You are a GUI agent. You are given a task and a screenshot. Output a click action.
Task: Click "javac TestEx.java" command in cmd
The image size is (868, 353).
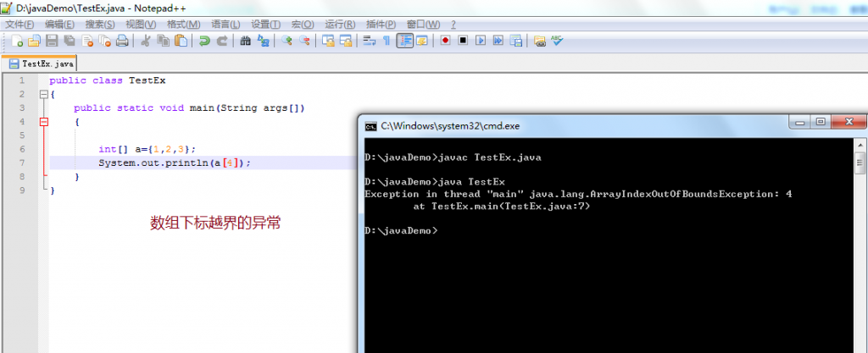click(489, 157)
